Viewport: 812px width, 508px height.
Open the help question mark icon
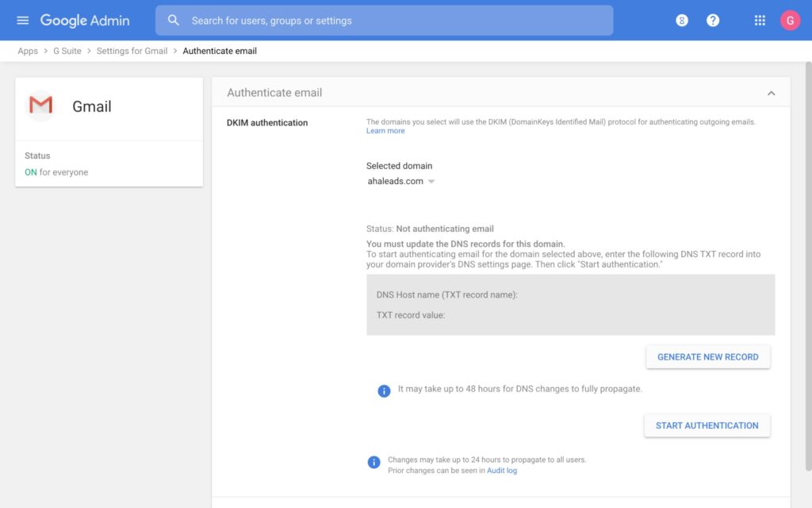click(x=713, y=20)
